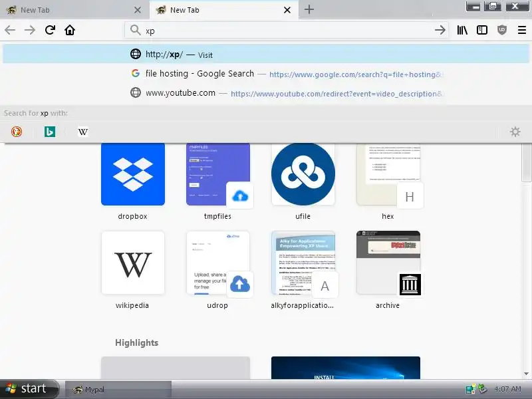Image resolution: width=532 pixels, height=399 pixels.
Task: Choose file hosting Google Search suggestion
Action: 266,74
